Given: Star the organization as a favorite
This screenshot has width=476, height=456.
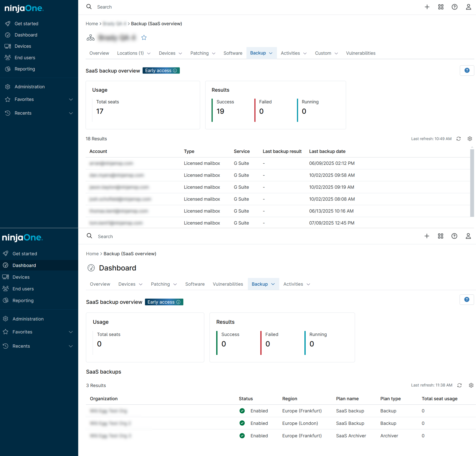Looking at the screenshot, I should pyautogui.click(x=144, y=38).
